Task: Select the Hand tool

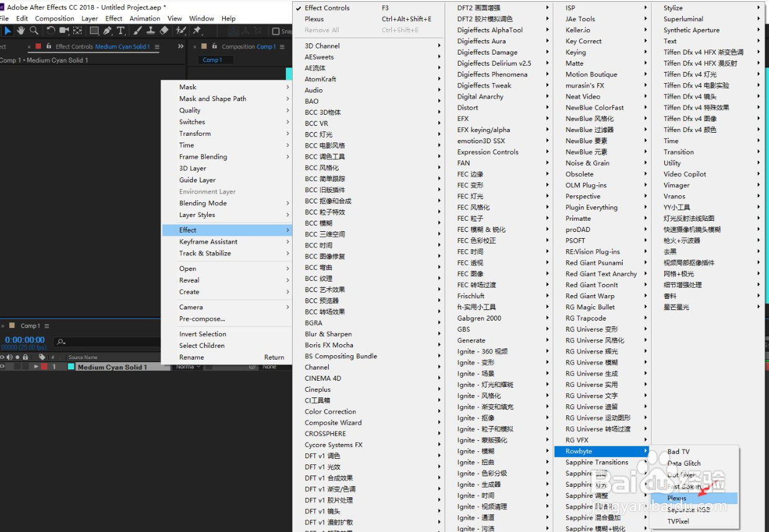Action: (x=21, y=30)
